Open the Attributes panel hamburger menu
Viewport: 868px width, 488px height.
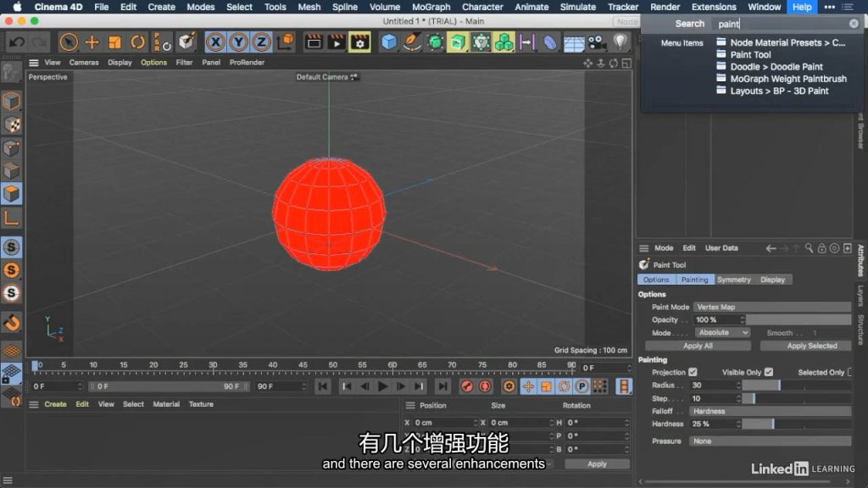coord(644,248)
